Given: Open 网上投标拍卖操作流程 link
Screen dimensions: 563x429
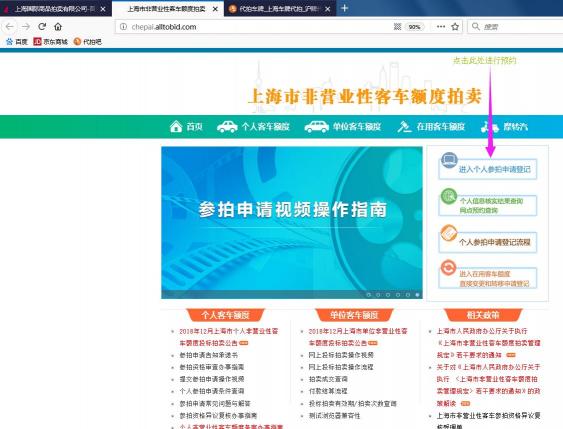Looking at the screenshot, I should coord(341,367).
